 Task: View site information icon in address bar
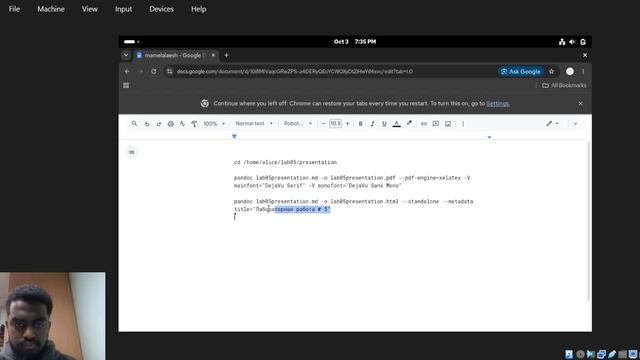[169, 71]
